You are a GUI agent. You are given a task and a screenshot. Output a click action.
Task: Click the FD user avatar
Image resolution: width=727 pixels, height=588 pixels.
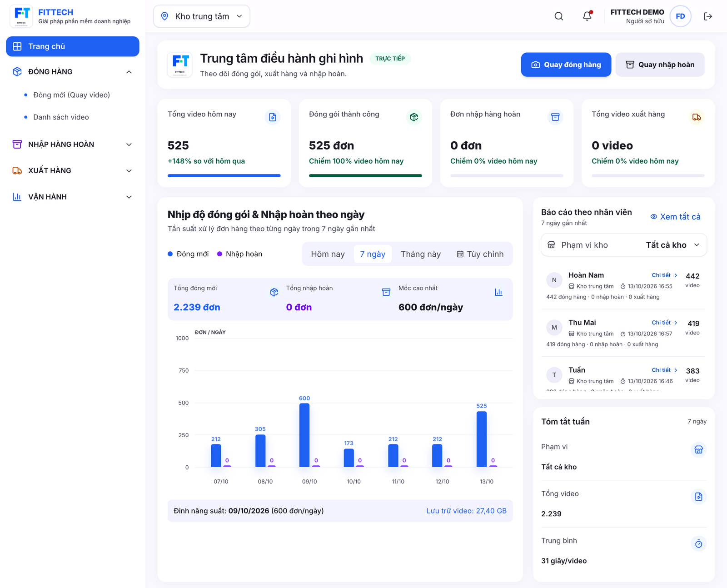click(x=680, y=16)
